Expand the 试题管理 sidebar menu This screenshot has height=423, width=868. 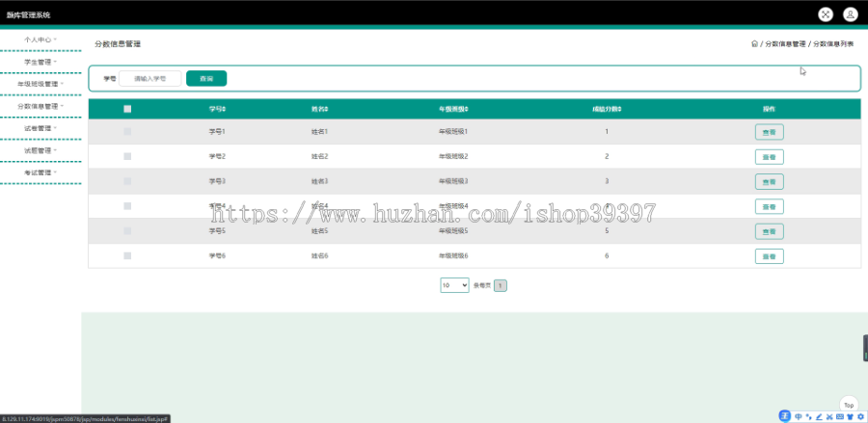(41, 150)
